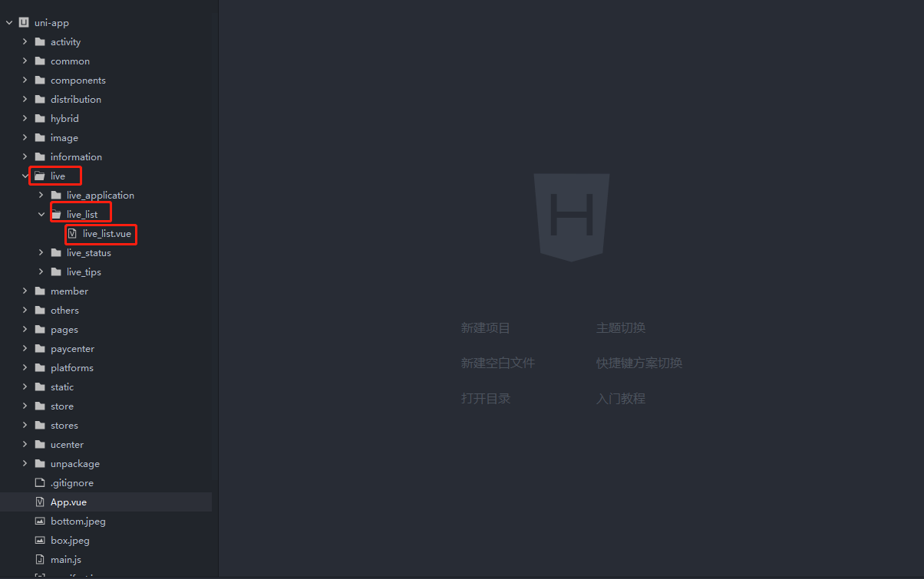Image resolution: width=924 pixels, height=579 pixels.
Task: Click the box.jpeg image file icon
Action: point(40,541)
